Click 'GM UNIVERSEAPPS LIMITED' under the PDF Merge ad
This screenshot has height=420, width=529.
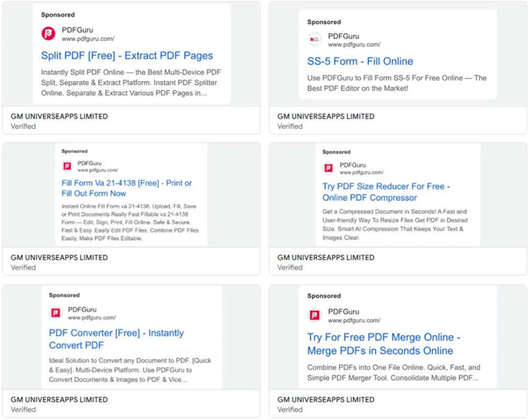[x=326, y=399]
